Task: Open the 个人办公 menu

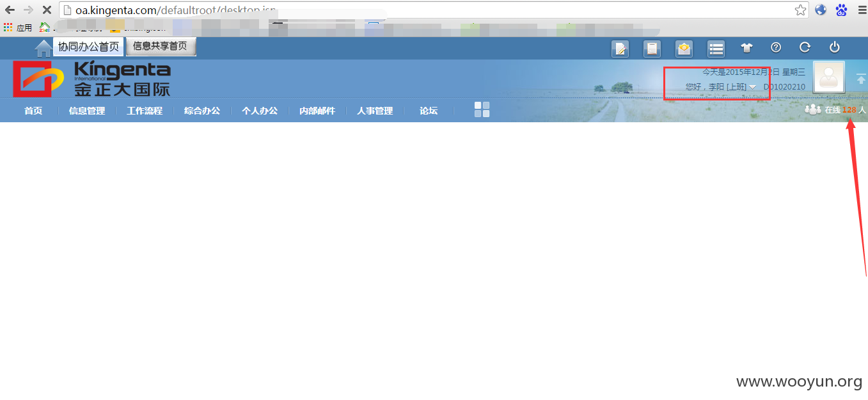Action: pos(260,111)
